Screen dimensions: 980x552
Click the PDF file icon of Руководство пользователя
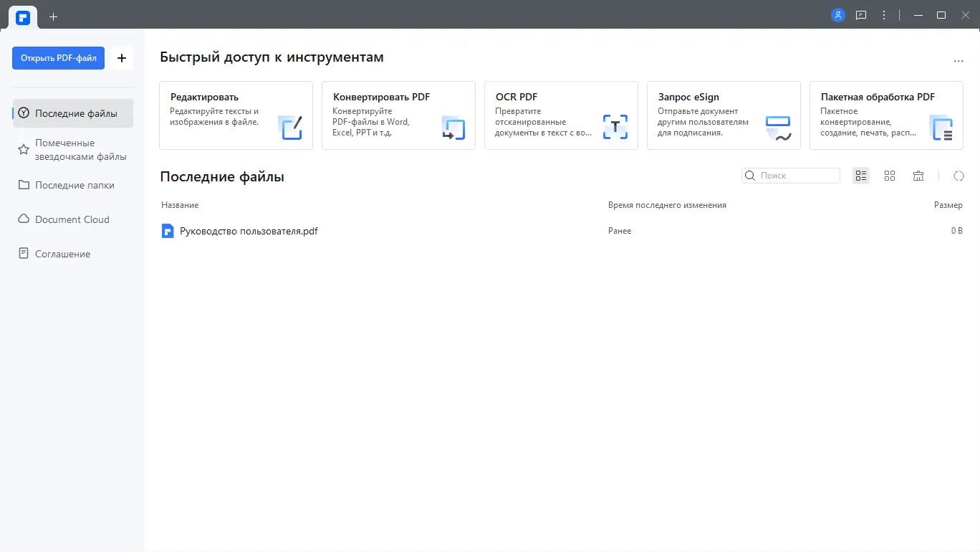[x=168, y=231]
